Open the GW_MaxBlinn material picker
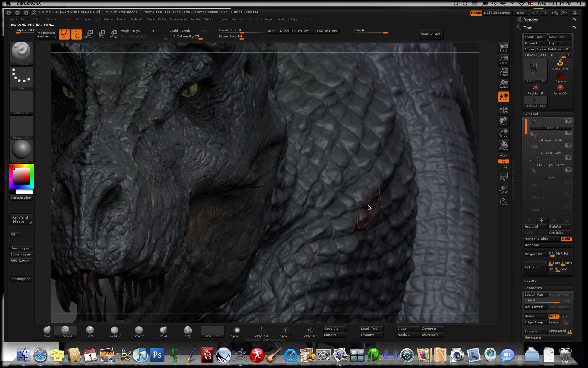Viewport: 588px width, 368px height. pos(21,152)
